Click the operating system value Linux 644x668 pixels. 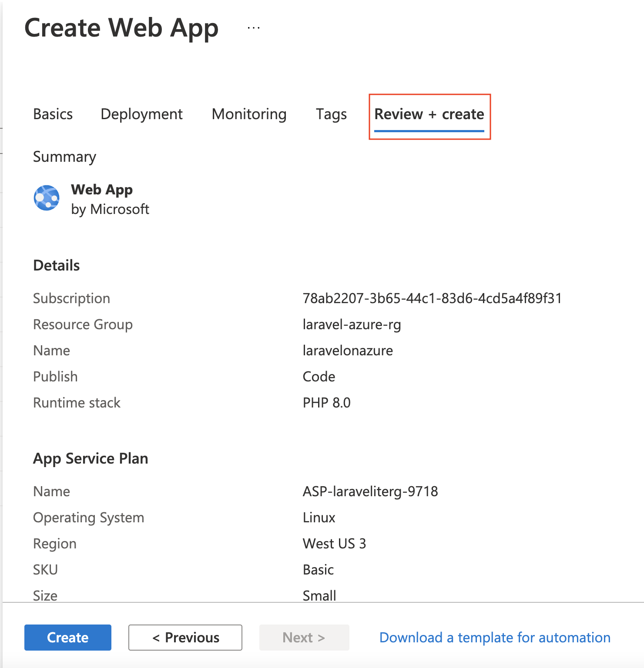[319, 518]
